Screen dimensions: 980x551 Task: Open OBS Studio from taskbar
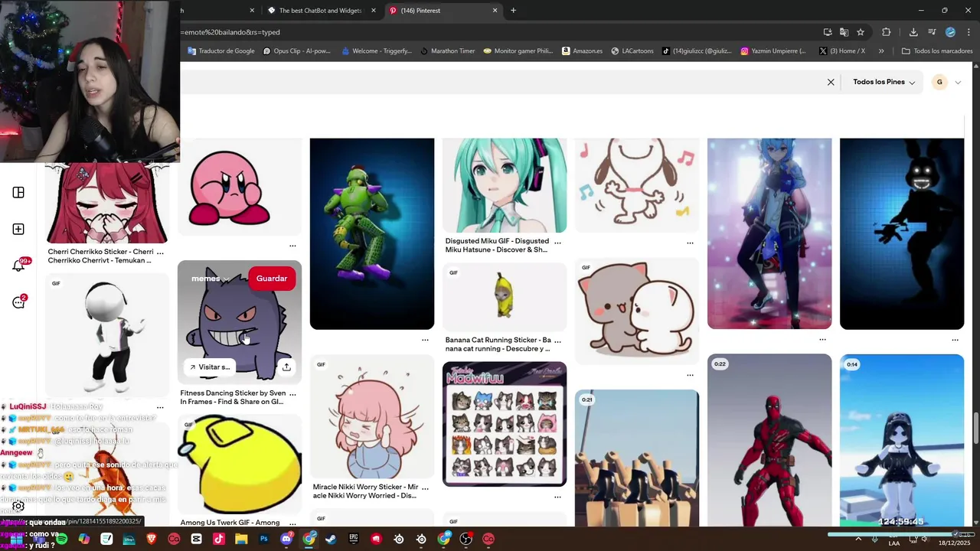[466, 539]
